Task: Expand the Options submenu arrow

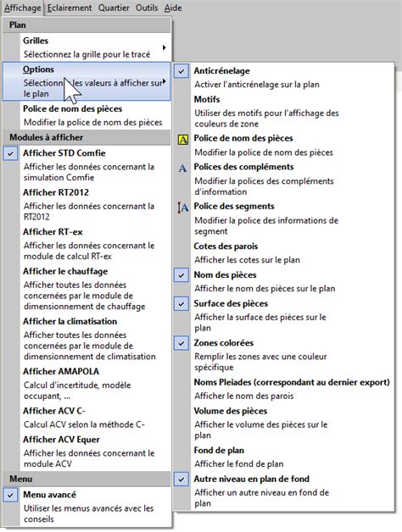Action: (x=165, y=81)
